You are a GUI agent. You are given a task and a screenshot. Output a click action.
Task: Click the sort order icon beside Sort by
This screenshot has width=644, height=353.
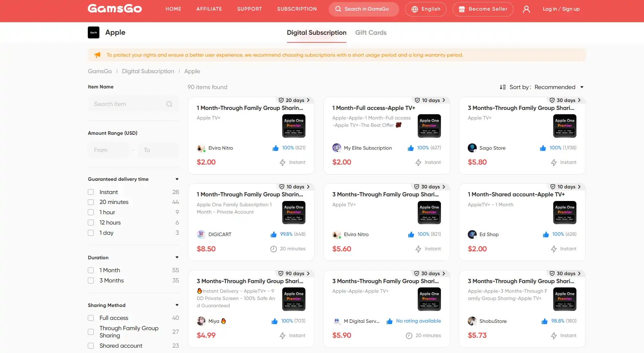(x=503, y=87)
